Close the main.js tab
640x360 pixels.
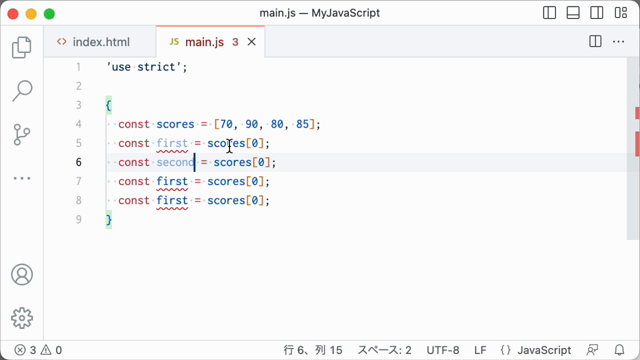point(251,42)
